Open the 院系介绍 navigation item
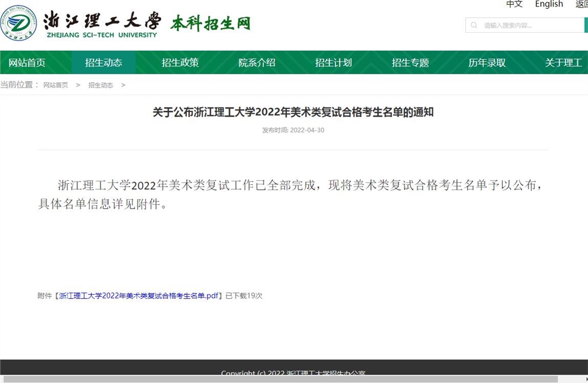 pyautogui.click(x=257, y=63)
